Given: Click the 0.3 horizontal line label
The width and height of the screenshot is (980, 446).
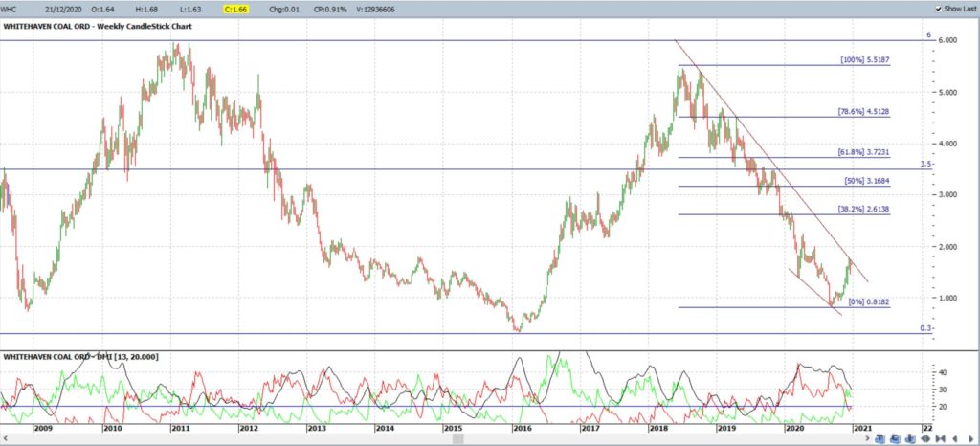Looking at the screenshot, I should (925, 328).
